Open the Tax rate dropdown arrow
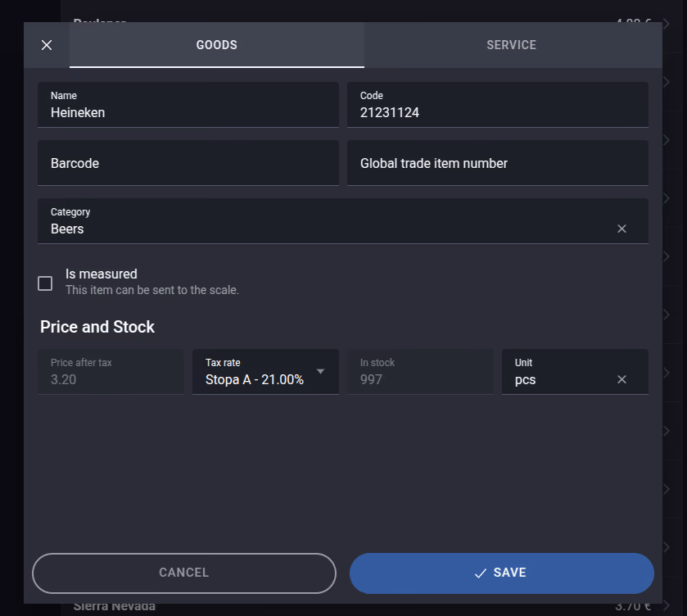 coord(320,371)
